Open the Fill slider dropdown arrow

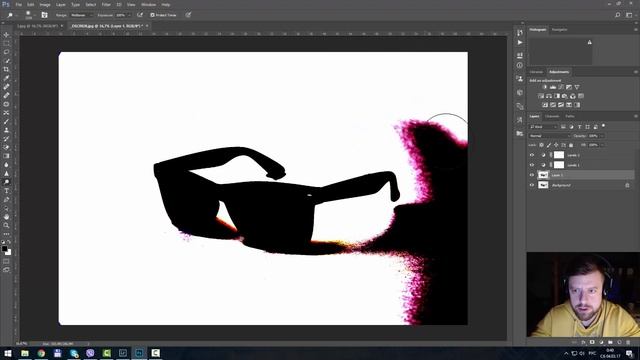[602, 145]
